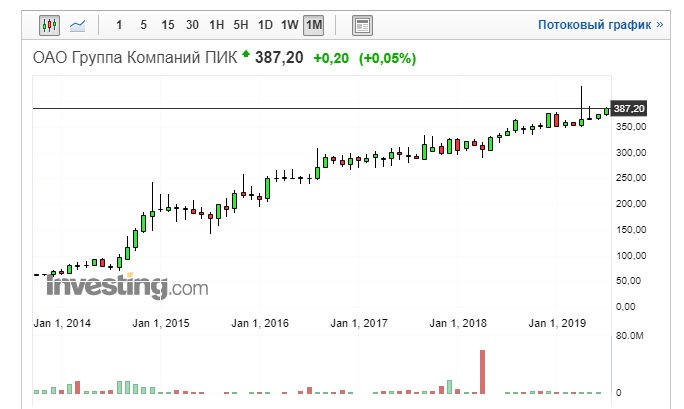Click the 387,20 current price label on axis
The height and width of the screenshot is (409, 684).
[x=629, y=109]
